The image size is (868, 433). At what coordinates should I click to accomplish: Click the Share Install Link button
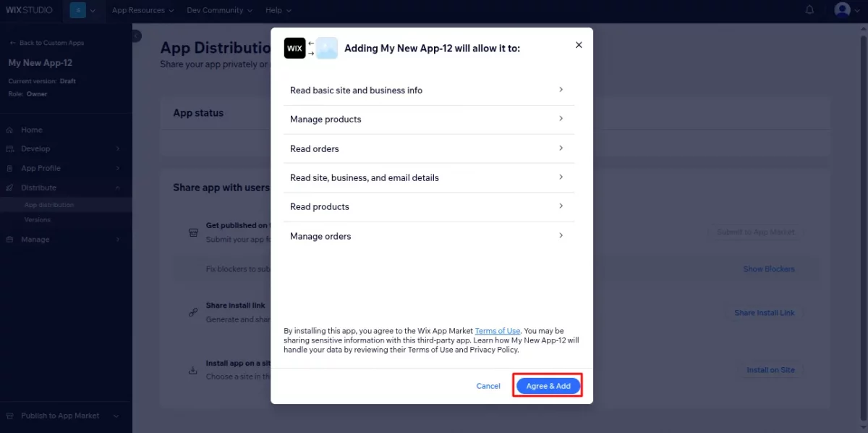(765, 313)
